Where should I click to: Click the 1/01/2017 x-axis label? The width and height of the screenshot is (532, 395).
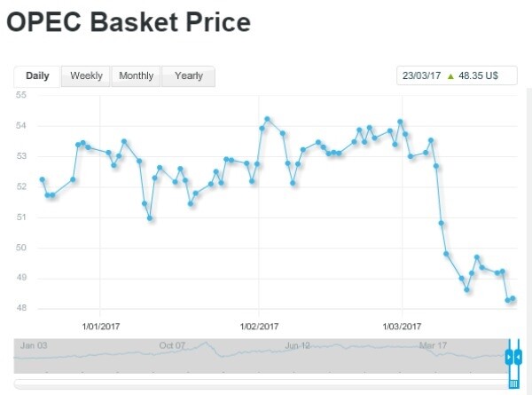100,325
